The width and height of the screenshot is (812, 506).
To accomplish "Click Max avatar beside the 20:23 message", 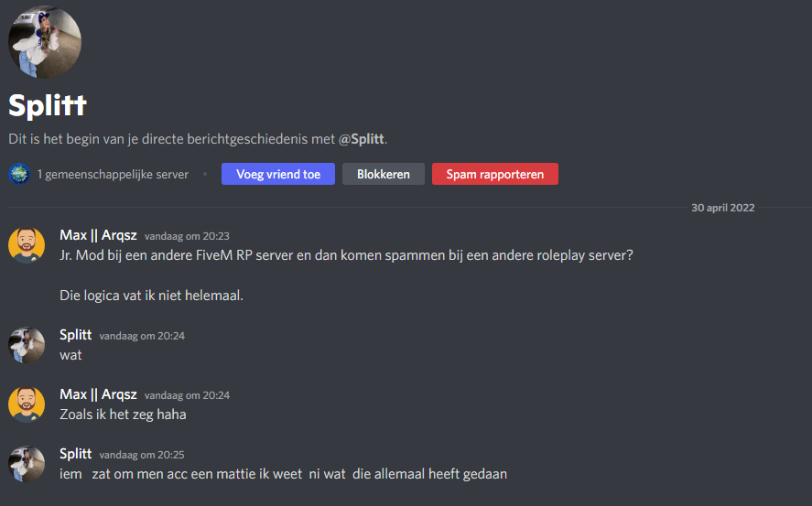I will 27,245.
